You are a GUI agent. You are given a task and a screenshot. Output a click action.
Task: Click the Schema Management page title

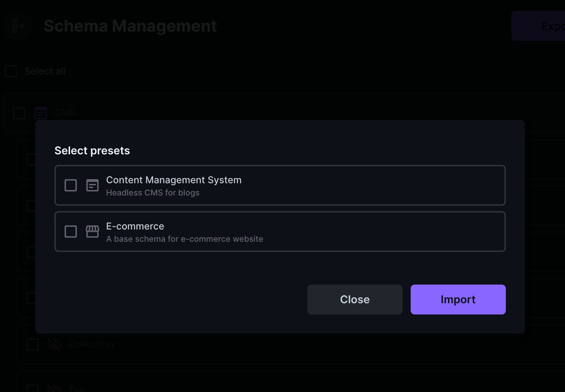[130, 26]
